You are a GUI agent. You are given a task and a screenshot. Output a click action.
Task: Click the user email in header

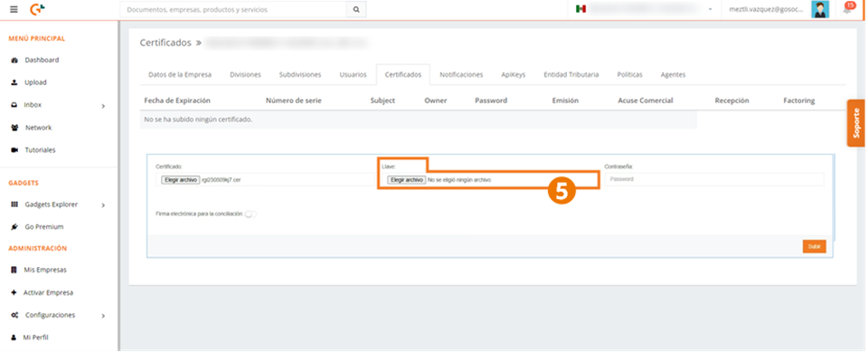766,9
